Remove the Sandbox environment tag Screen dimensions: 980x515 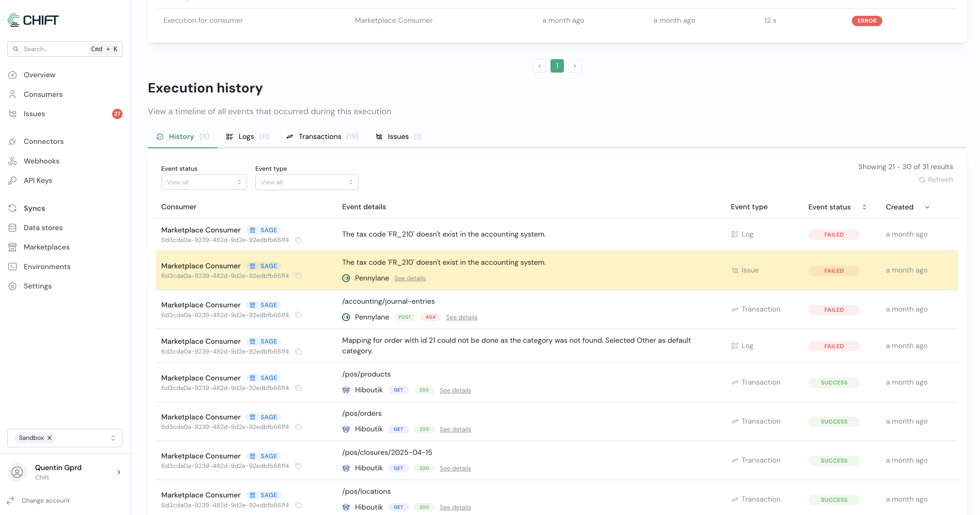click(x=49, y=438)
